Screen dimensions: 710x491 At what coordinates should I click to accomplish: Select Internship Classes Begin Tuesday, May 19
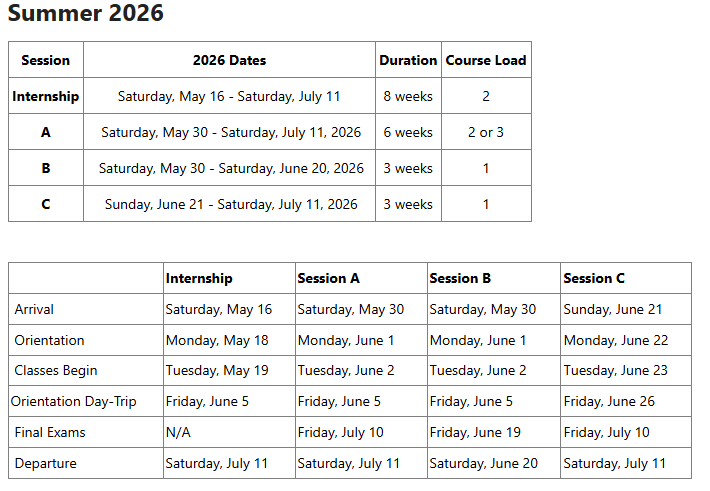[217, 371]
